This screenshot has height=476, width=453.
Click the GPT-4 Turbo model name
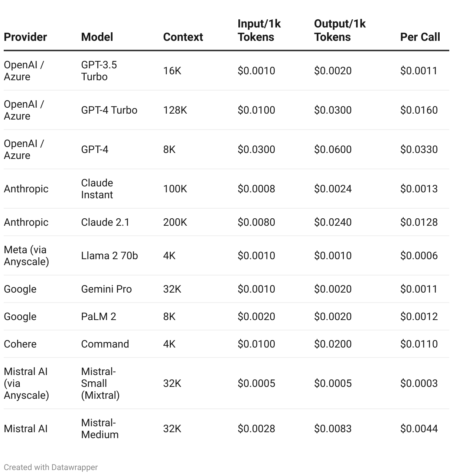click(109, 110)
